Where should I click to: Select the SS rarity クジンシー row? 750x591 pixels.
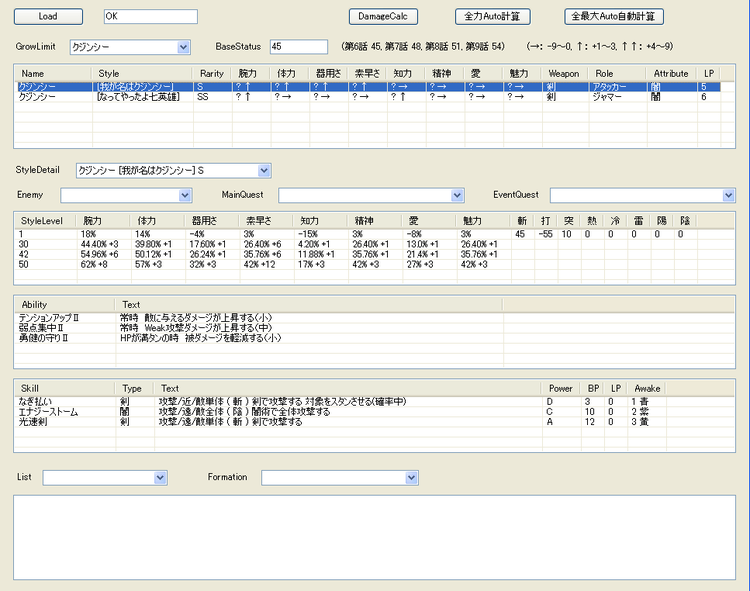click(367, 97)
